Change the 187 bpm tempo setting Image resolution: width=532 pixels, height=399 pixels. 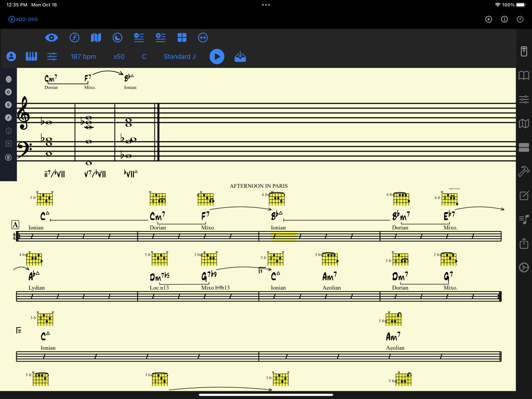click(x=83, y=57)
